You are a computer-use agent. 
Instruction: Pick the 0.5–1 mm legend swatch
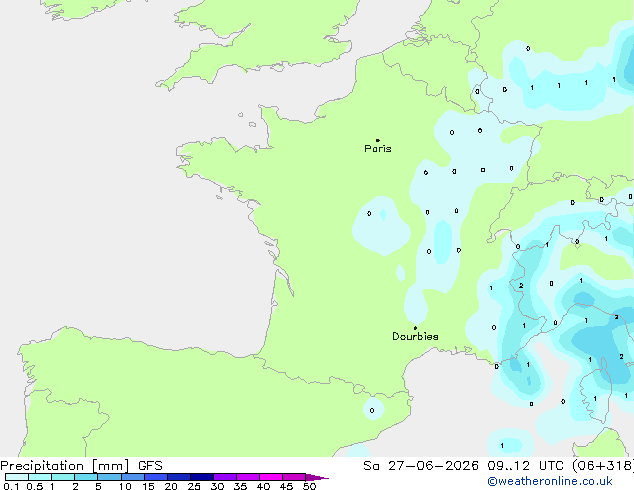(40, 477)
